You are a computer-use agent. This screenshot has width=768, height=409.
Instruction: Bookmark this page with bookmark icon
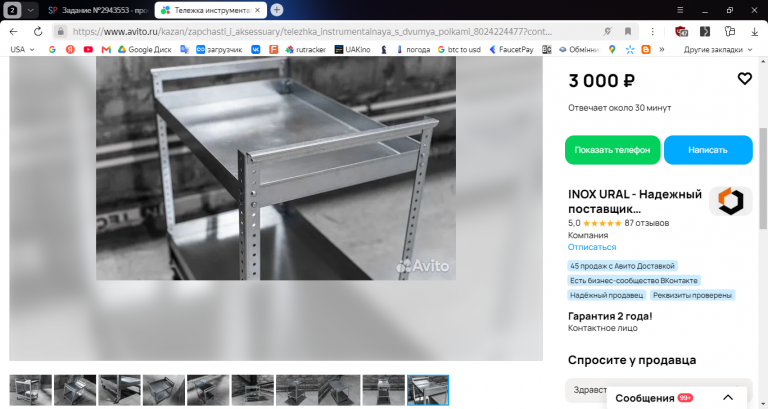tap(627, 31)
